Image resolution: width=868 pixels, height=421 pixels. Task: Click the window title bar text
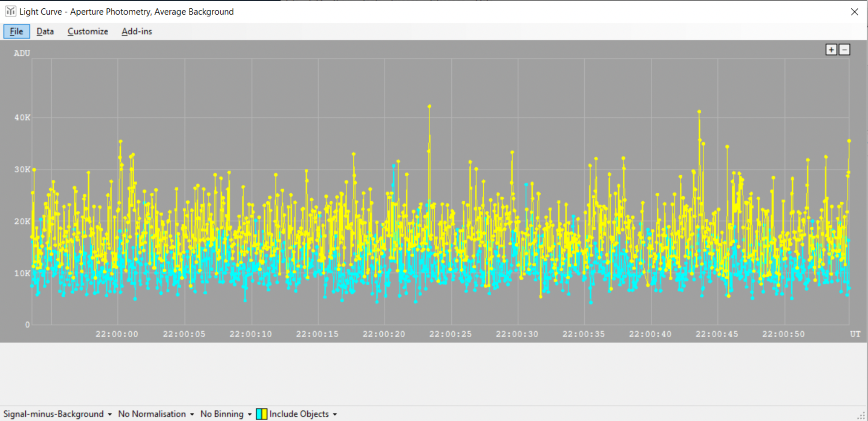click(126, 12)
